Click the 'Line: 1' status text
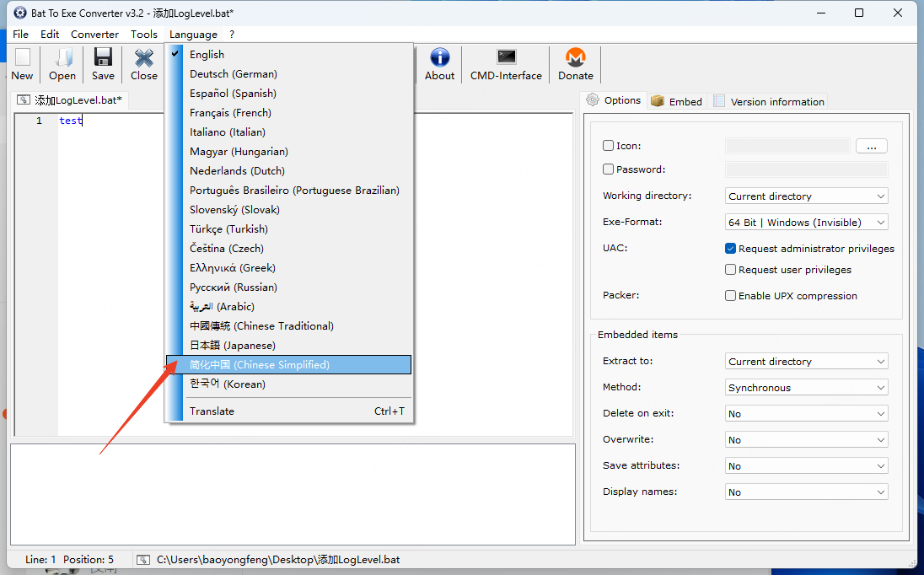This screenshot has height=575, width=924. click(x=40, y=560)
